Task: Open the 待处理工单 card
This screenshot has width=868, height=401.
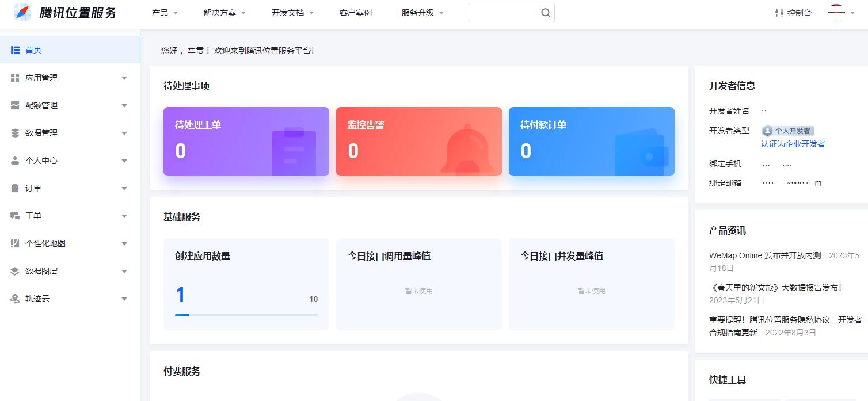Action: tap(246, 142)
